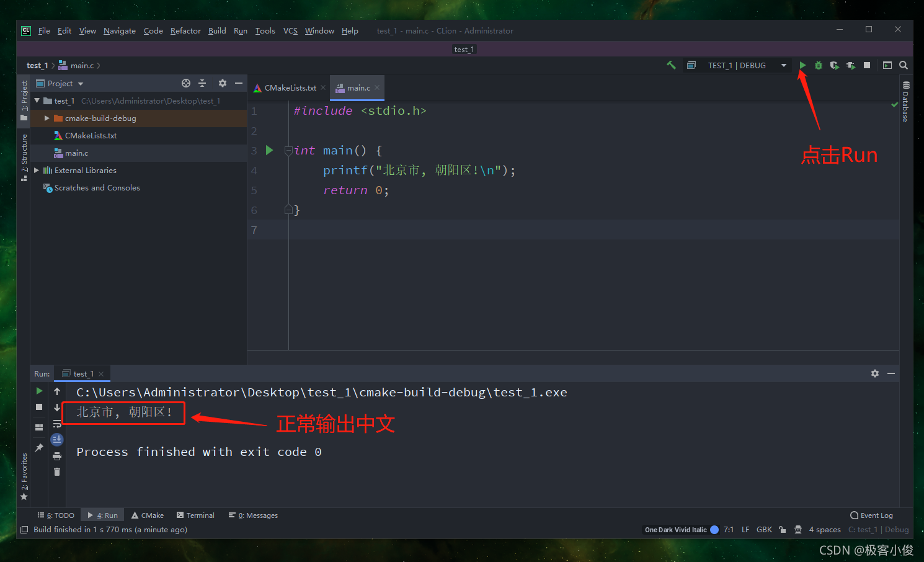Click the 4 spaces indent setting
This screenshot has width=924, height=562.
[825, 530]
